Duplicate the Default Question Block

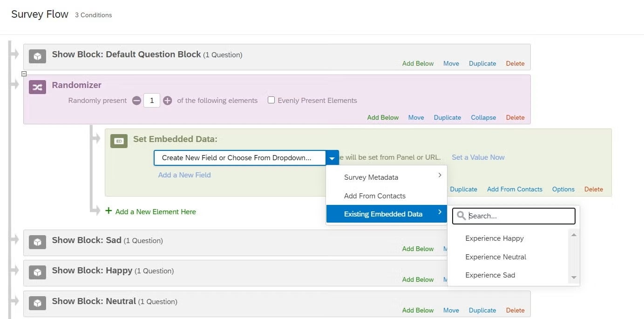coord(482,63)
